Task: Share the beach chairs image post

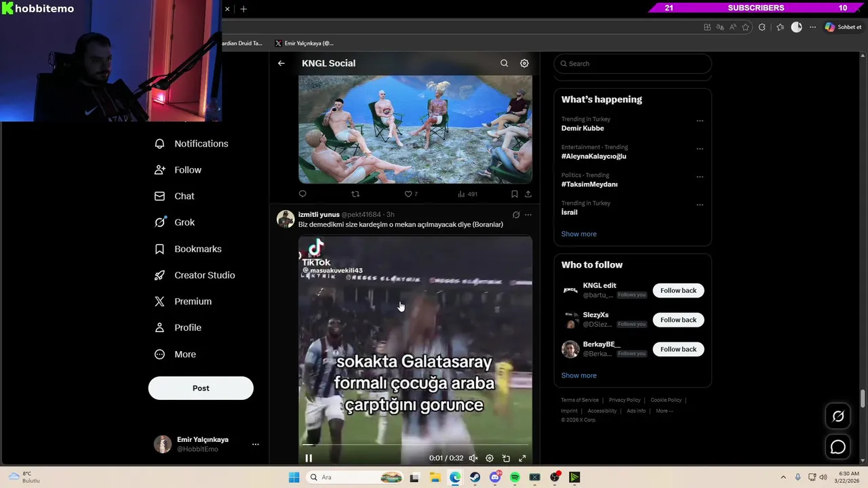Action: point(528,194)
